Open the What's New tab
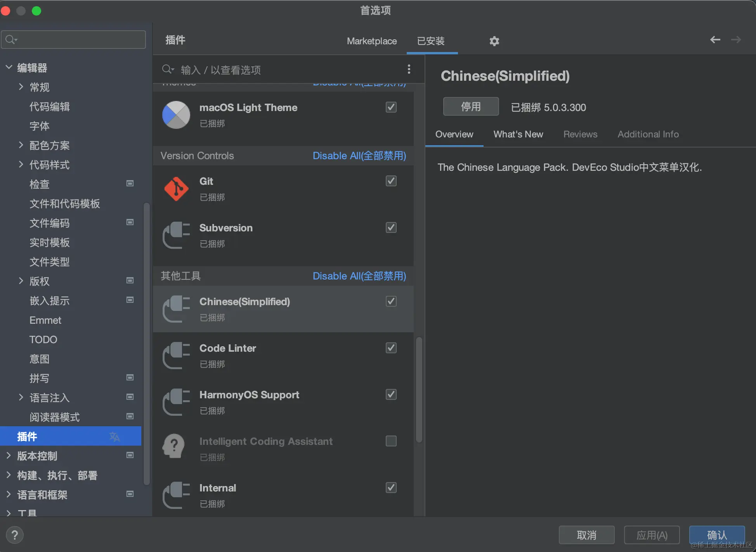Image resolution: width=756 pixels, height=552 pixels. pyautogui.click(x=518, y=134)
